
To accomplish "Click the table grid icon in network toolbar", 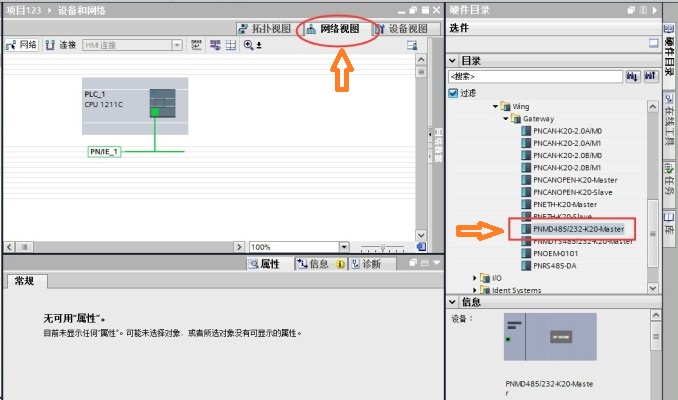I will click(231, 45).
